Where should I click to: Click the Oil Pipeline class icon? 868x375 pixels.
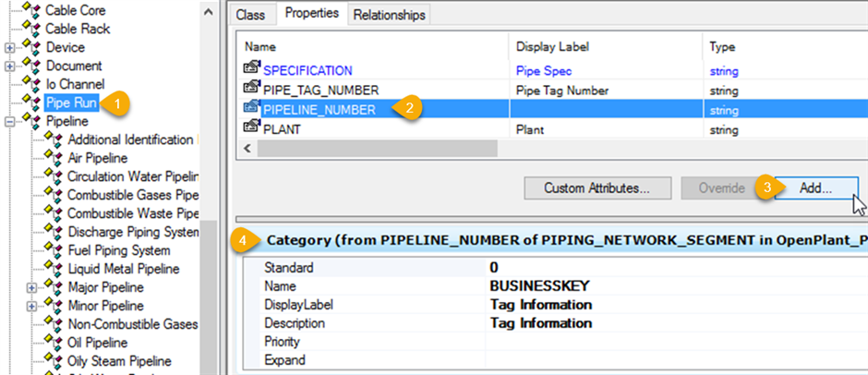click(x=55, y=343)
